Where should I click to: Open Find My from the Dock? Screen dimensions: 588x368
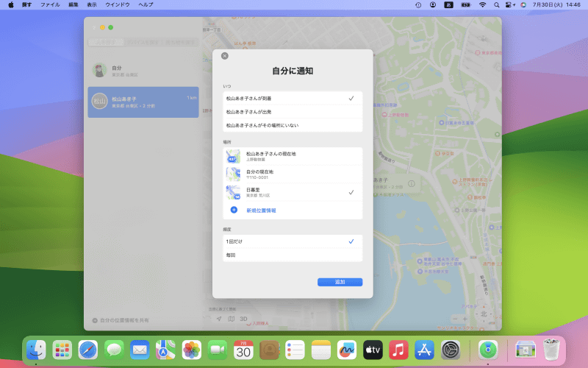tap(488, 350)
